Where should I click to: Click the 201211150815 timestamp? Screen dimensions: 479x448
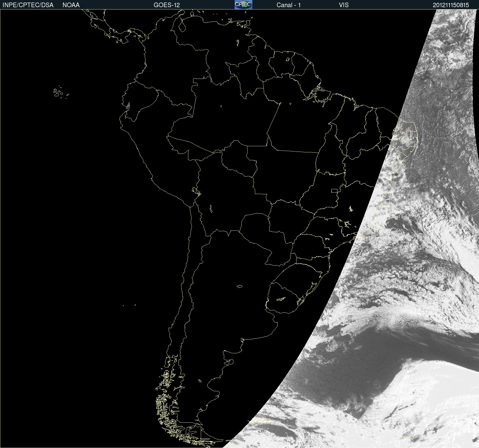(451, 5)
